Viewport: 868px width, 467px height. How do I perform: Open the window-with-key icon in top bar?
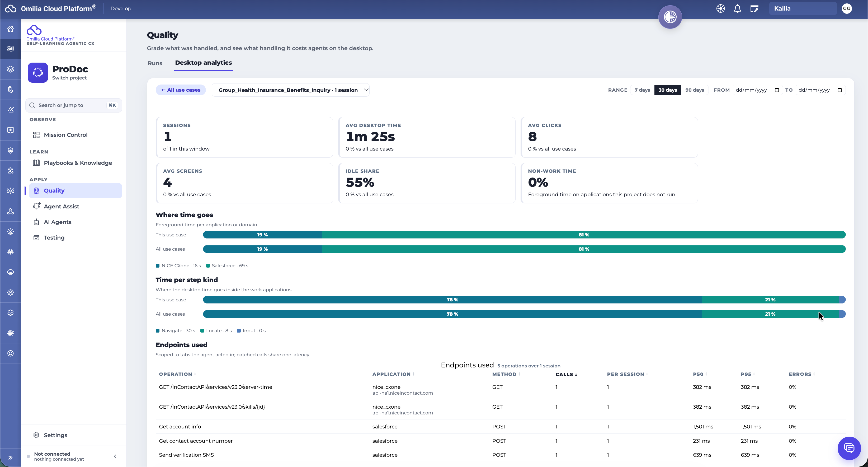pyautogui.click(x=754, y=9)
